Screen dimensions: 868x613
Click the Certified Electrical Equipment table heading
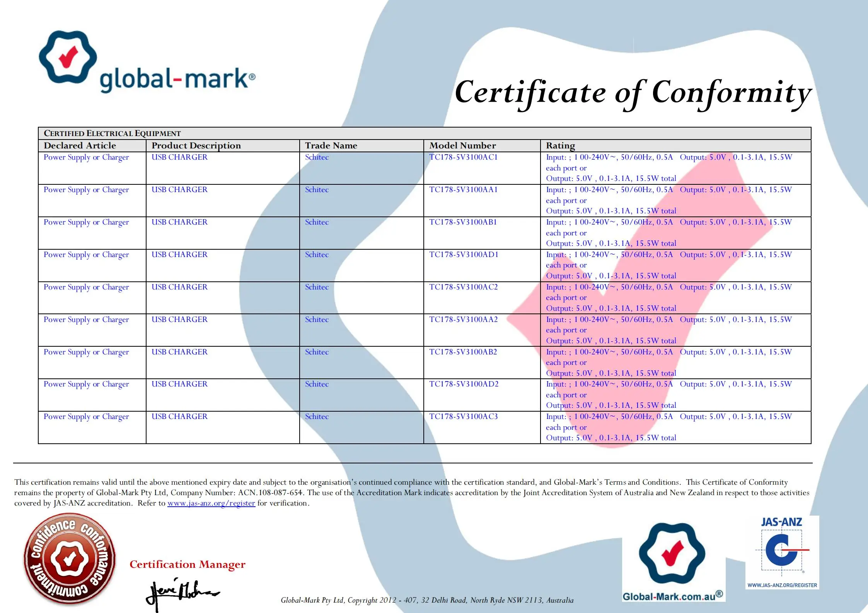(112, 133)
